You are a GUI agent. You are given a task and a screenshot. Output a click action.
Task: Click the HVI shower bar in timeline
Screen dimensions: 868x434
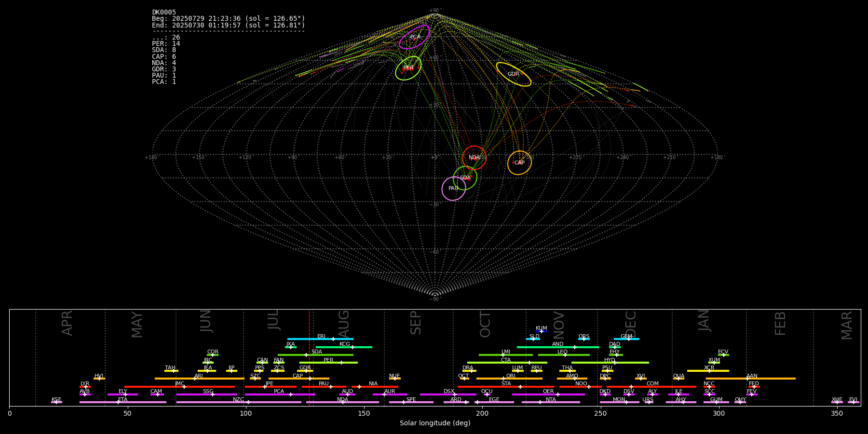click(x=99, y=379)
